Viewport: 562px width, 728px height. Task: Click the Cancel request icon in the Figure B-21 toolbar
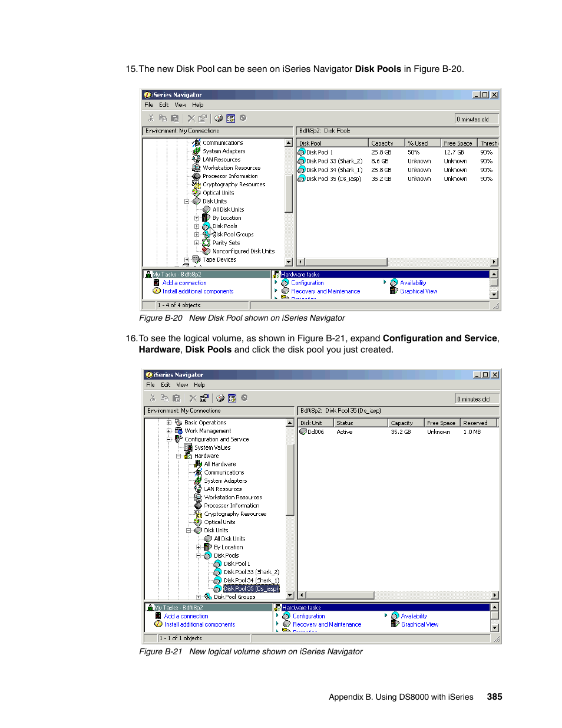coord(244,398)
